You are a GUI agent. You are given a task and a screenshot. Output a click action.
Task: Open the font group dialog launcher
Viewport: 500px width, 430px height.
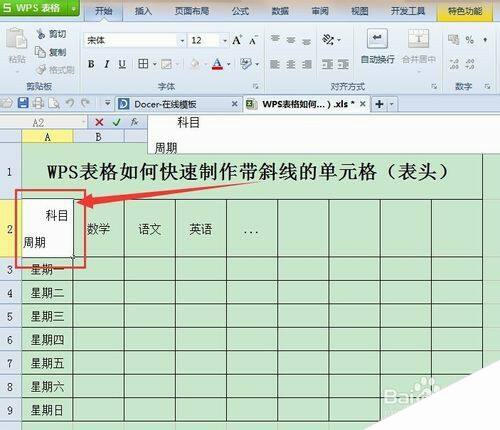(x=256, y=87)
